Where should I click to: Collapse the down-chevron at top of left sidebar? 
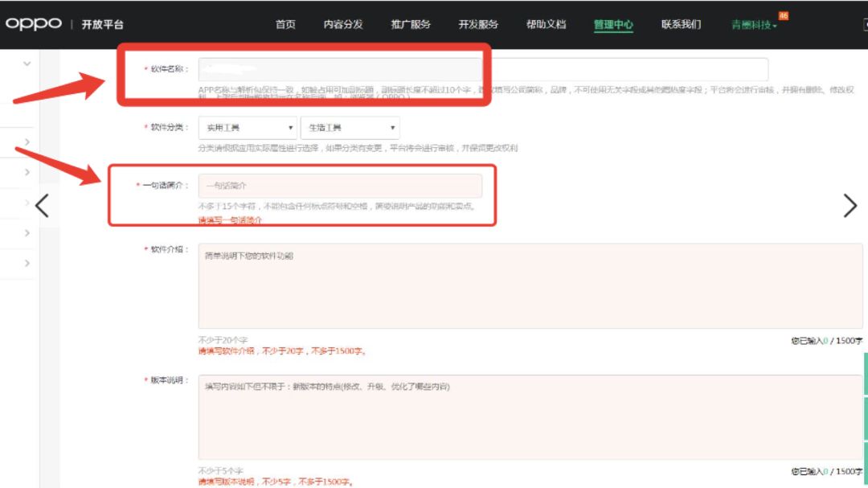(27, 64)
